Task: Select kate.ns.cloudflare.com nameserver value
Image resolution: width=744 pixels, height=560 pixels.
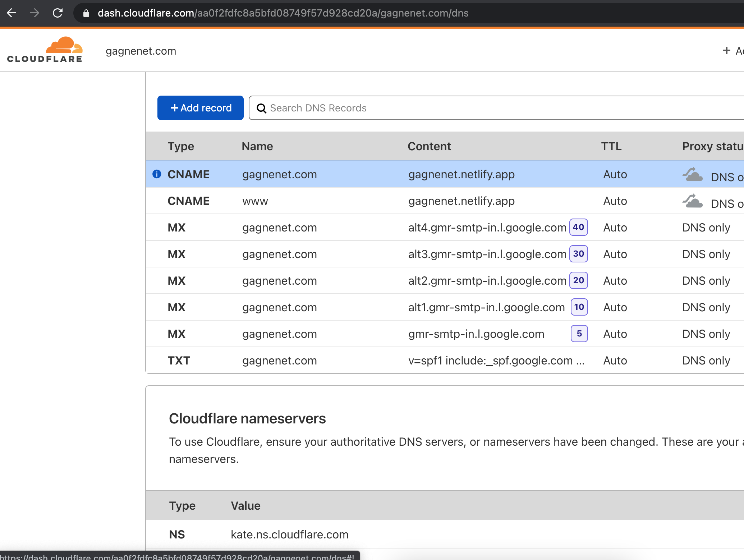Action: tap(290, 534)
